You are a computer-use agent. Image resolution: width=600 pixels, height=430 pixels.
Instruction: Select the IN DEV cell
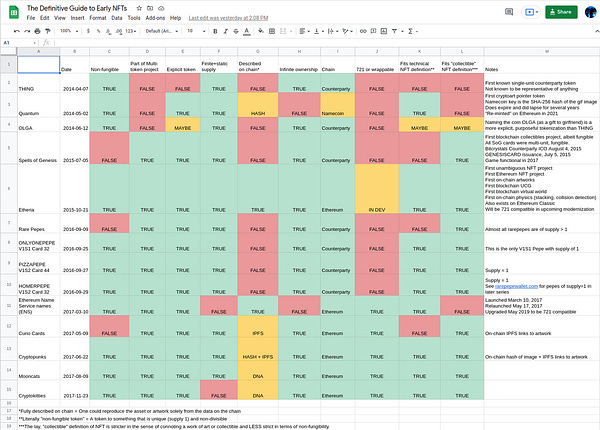point(377,189)
